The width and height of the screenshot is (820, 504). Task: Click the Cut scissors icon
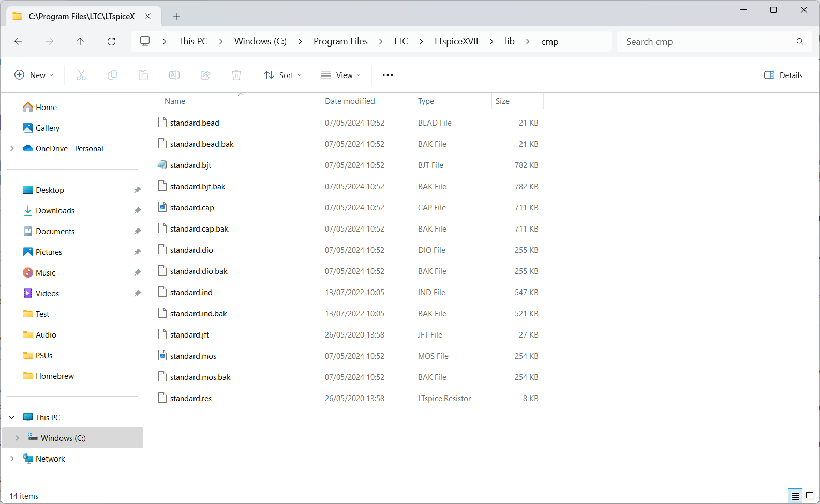click(x=81, y=75)
